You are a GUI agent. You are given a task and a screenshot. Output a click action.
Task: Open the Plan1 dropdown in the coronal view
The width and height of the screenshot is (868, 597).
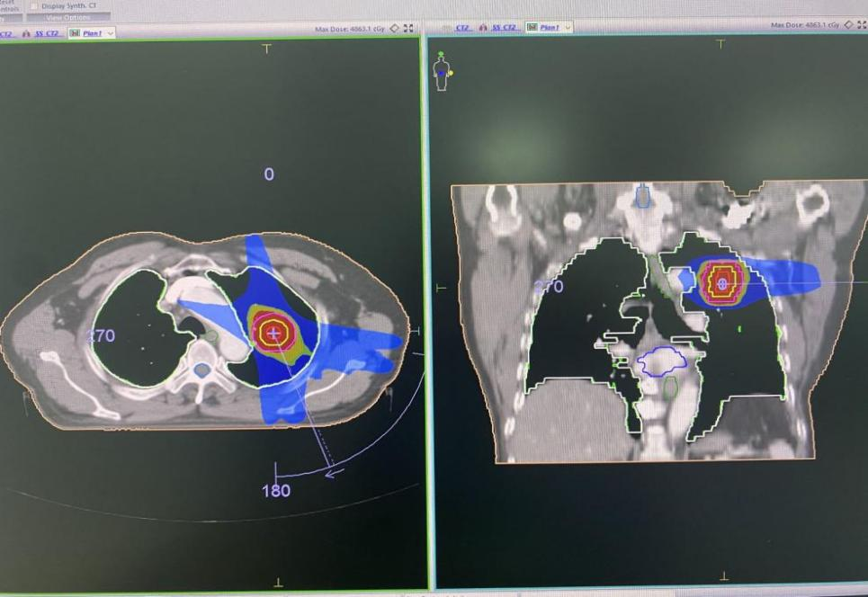[566, 29]
